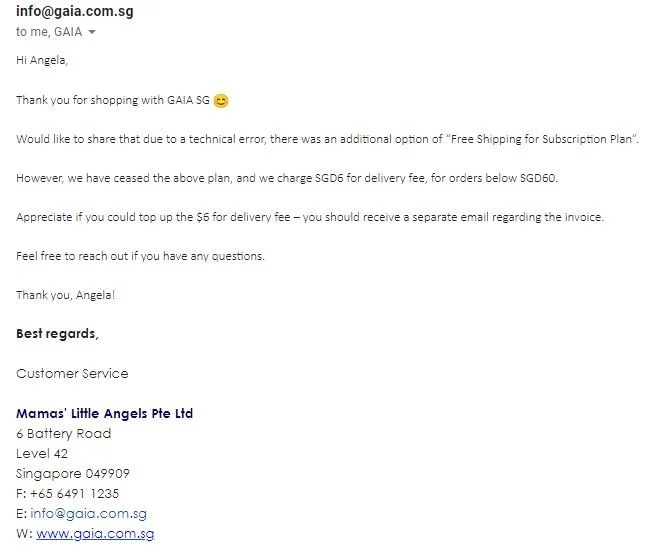Expand recipient details dropdown arrow
The height and width of the screenshot is (558, 657).
click(x=92, y=32)
